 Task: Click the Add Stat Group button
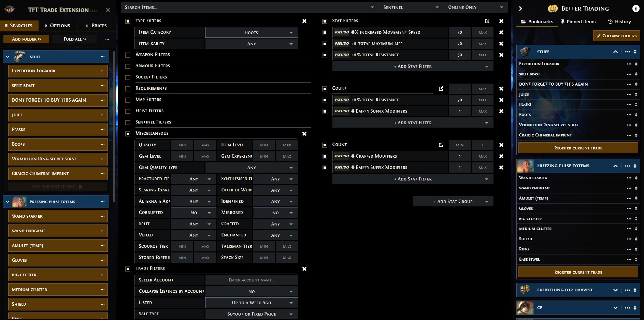[x=453, y=201]
